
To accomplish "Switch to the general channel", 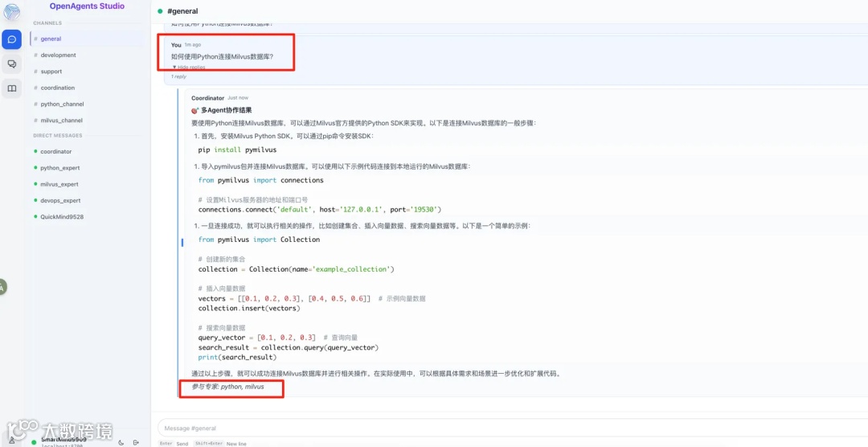I will [87, 39].
